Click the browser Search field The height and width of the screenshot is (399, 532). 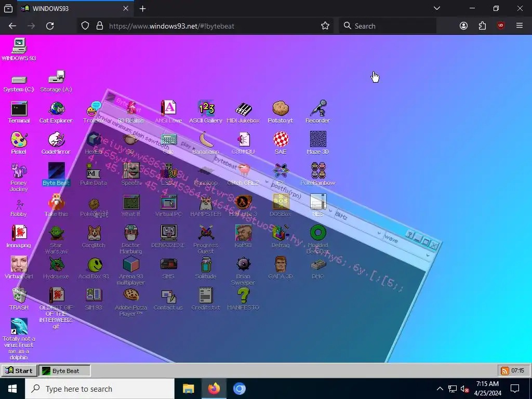388,26
